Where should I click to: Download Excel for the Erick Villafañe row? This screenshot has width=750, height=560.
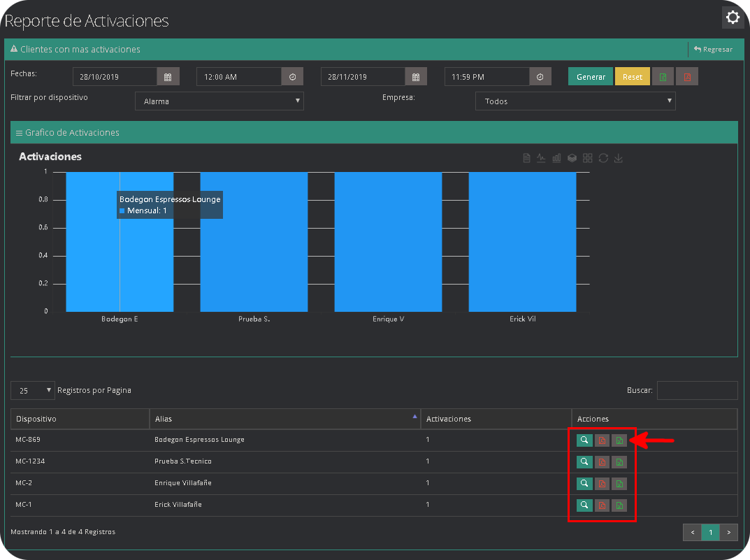(x=619, y=505)
